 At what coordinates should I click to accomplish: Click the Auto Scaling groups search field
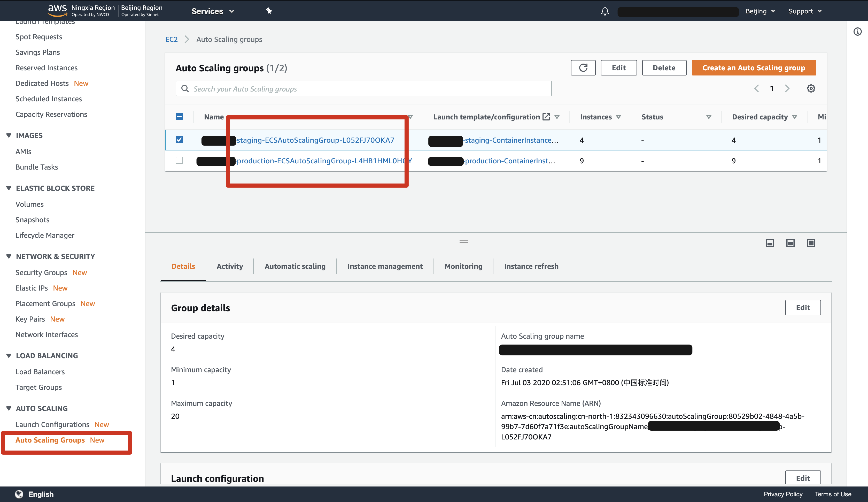363,89
